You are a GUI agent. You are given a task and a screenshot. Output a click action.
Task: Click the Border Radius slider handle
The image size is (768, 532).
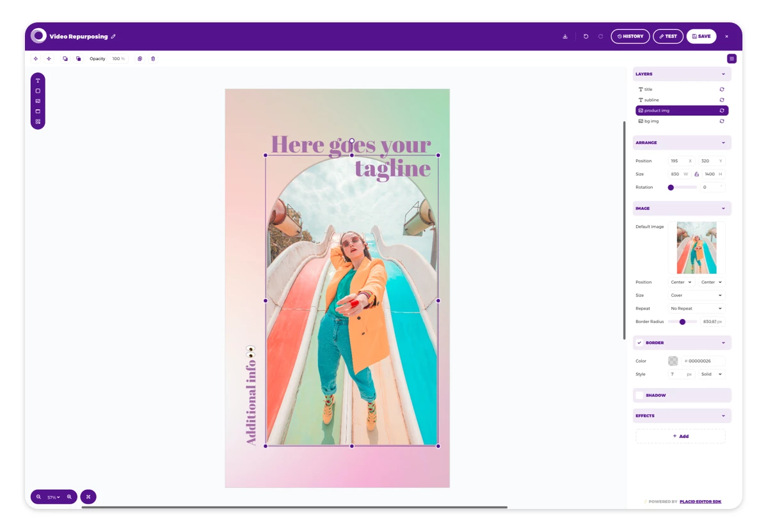coord(682,322)
